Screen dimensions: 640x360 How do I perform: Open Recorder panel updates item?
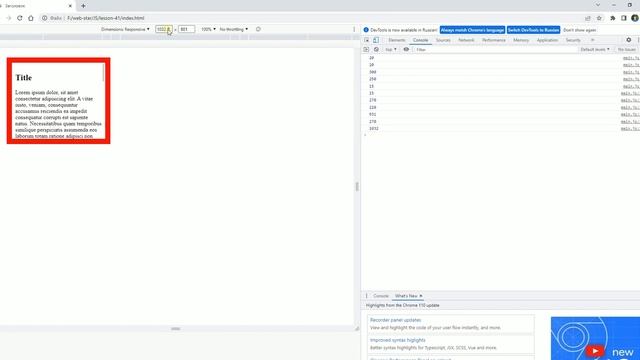coord(395,320)
